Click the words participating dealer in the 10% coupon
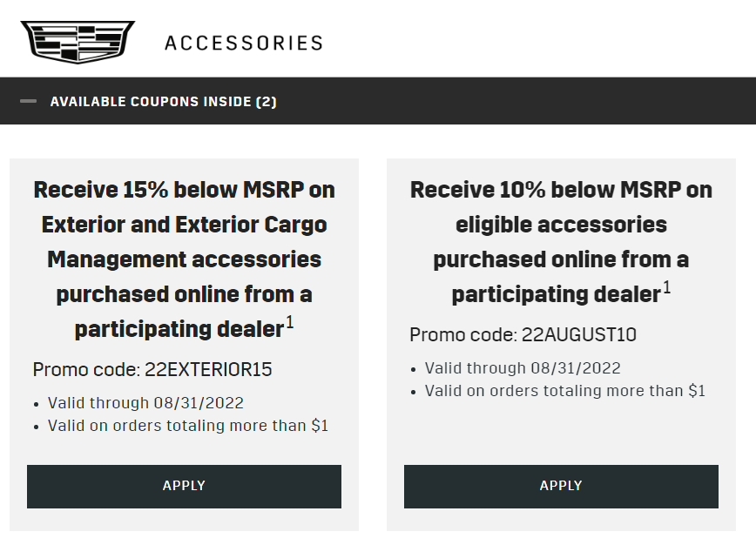The image size is (756, 545). click(556, 294)
